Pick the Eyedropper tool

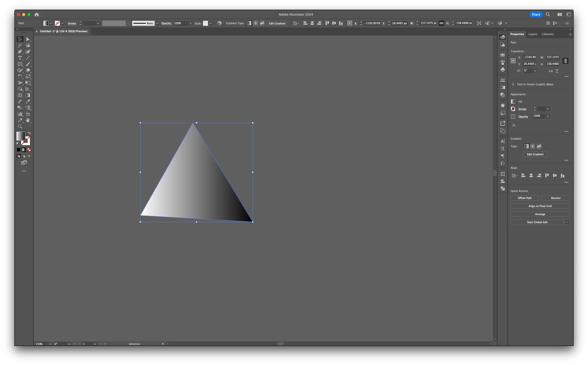click(28, 101)
